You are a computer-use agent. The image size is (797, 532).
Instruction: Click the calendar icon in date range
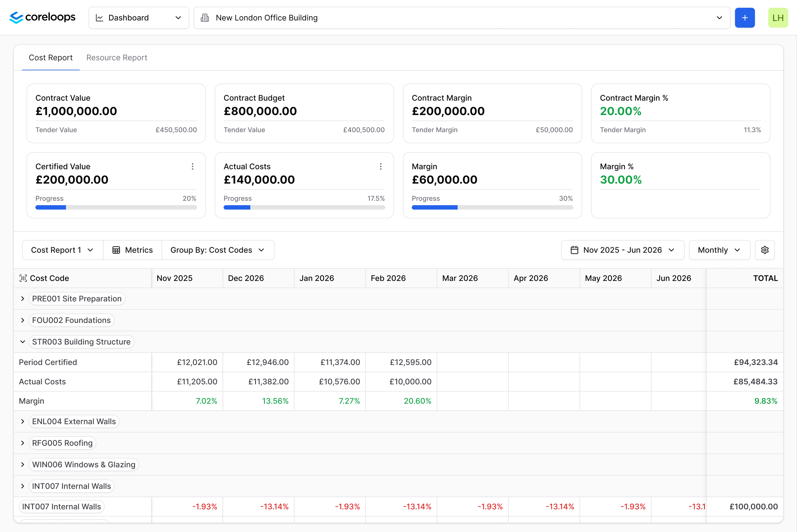click(x=574, y=250)
